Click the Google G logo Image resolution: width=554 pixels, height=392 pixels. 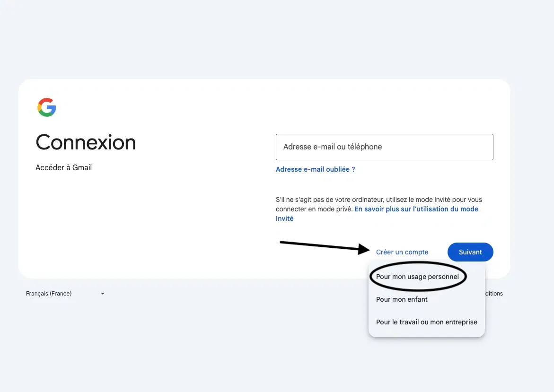[x=47, y=107]
